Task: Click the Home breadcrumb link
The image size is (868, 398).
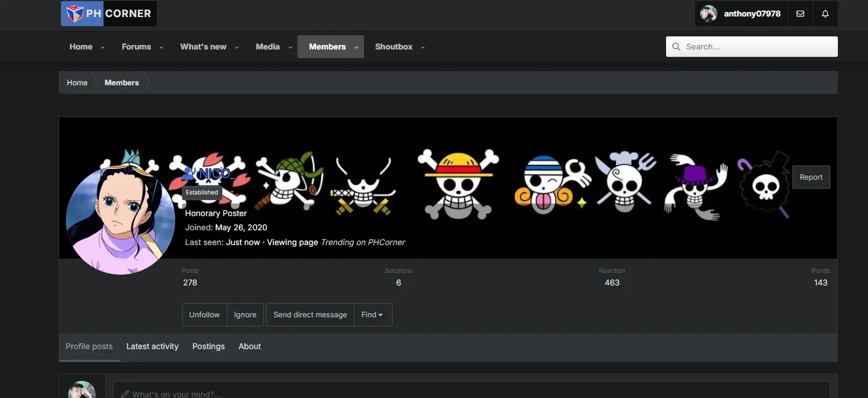Action: (x=77, y=82)
